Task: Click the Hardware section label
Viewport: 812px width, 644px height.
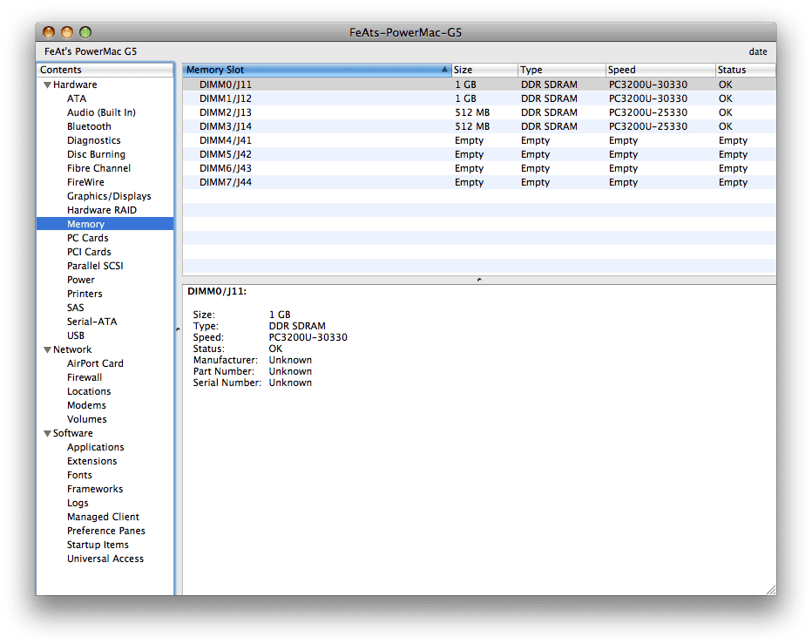Action: tap(75, 85)
